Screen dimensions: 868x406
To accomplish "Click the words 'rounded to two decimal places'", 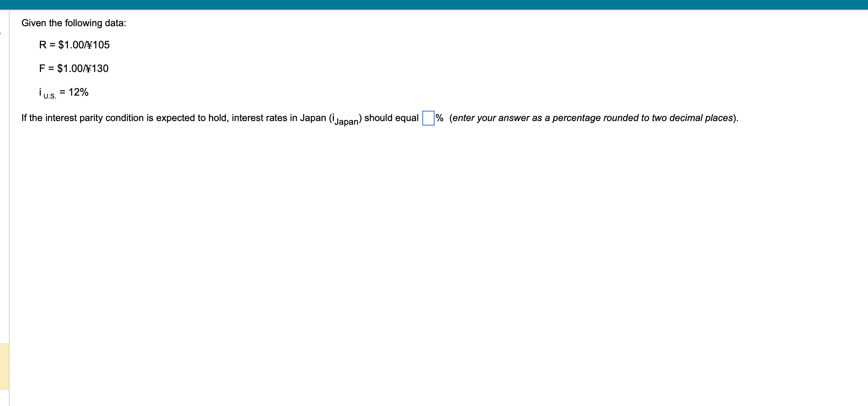I will (x=668, y=118).
